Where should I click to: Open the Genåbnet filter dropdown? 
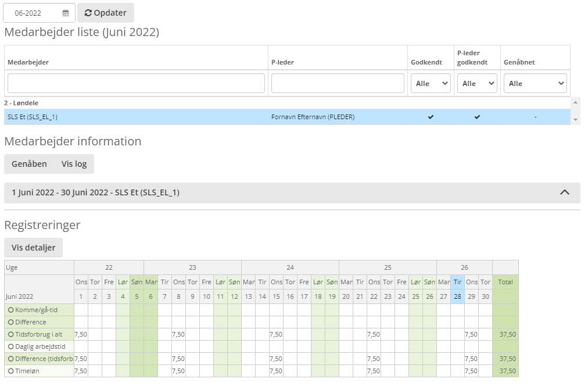535,83
